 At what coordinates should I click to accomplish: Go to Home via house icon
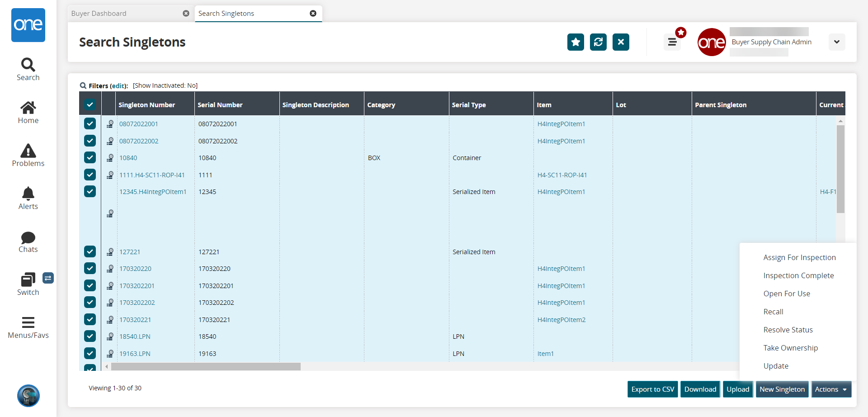click(x=28, y=108)
